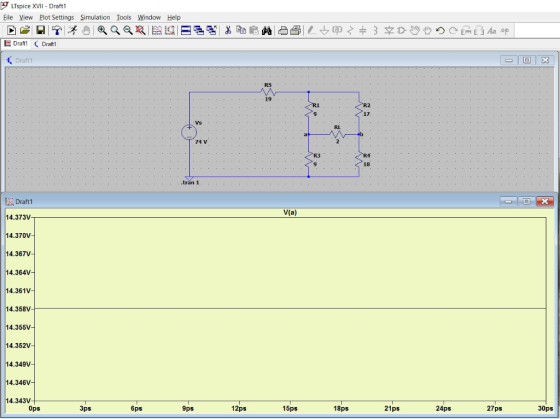Select the Zoom In magnifier

pos(102,31)
